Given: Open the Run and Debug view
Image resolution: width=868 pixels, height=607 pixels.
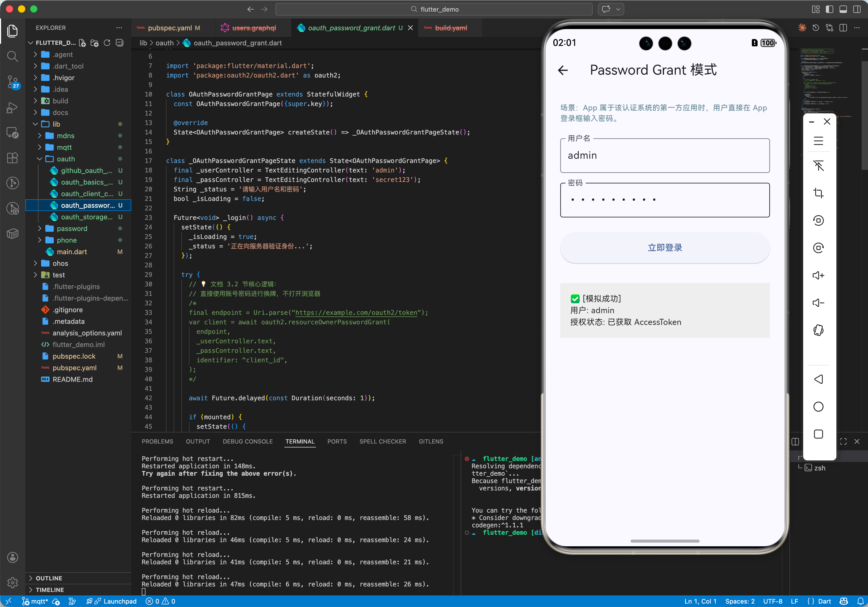Looking at the screenshot, I should pos(12,107).
